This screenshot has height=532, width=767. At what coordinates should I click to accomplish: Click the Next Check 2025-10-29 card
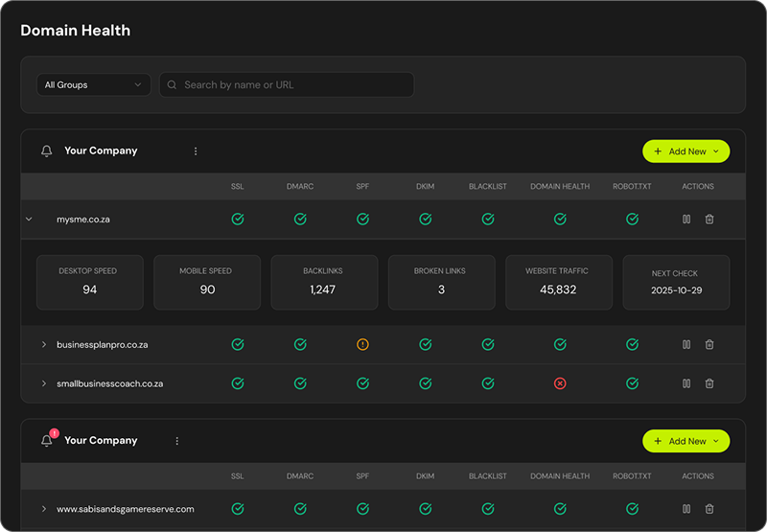[x=676, y=282]
